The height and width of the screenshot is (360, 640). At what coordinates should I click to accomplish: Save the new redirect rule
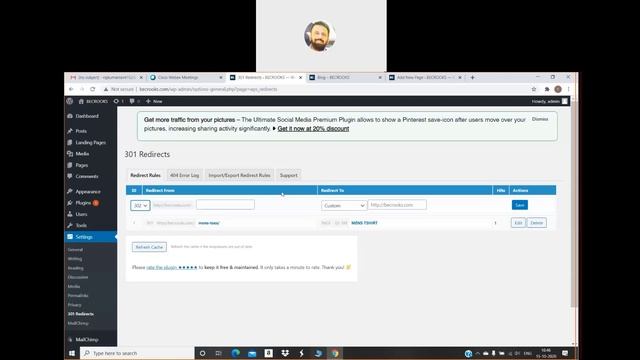[x=520, y=205]
